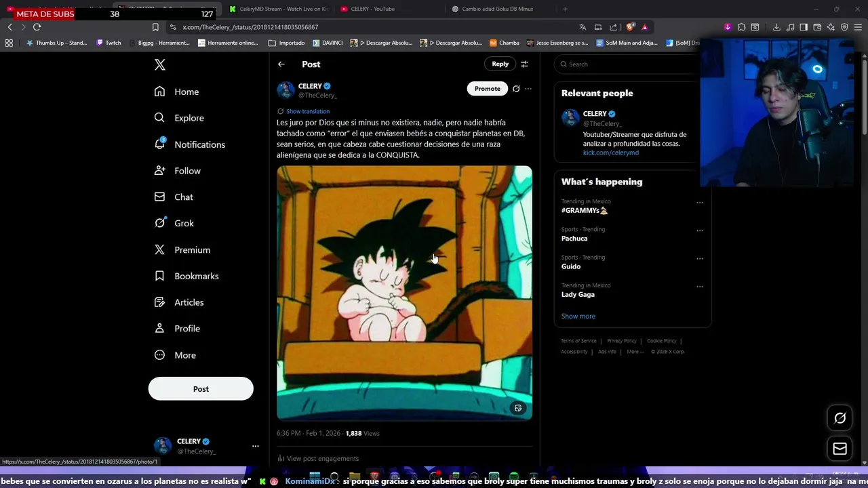
Task: Click the image edit icon on photo corner
Action: tap(518, 408)
